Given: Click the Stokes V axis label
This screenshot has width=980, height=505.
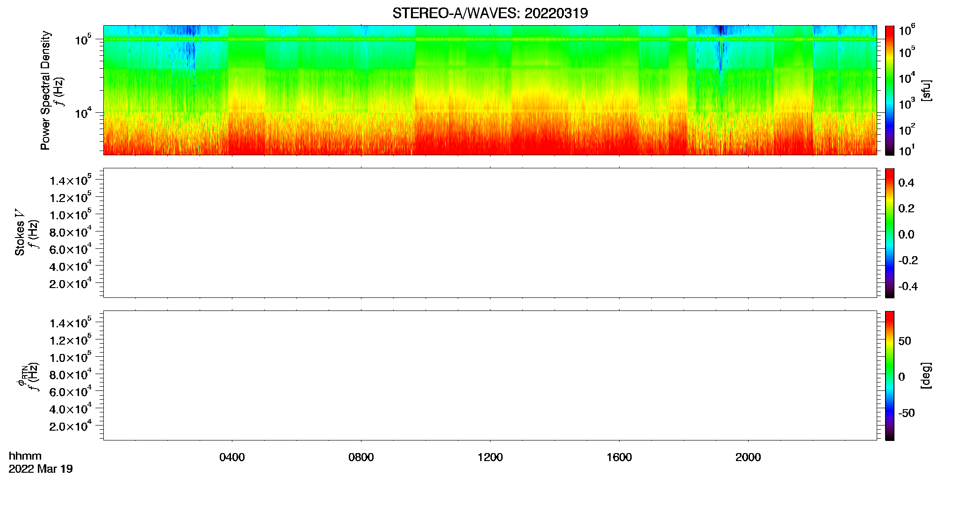Looking at the screenshot, I should click(20, 232).
